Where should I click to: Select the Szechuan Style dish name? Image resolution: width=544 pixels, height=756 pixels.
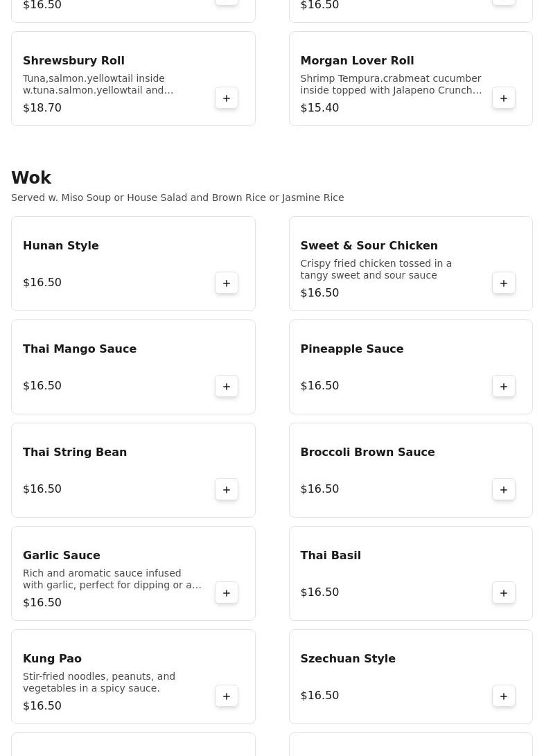click(x=348, y=659)
